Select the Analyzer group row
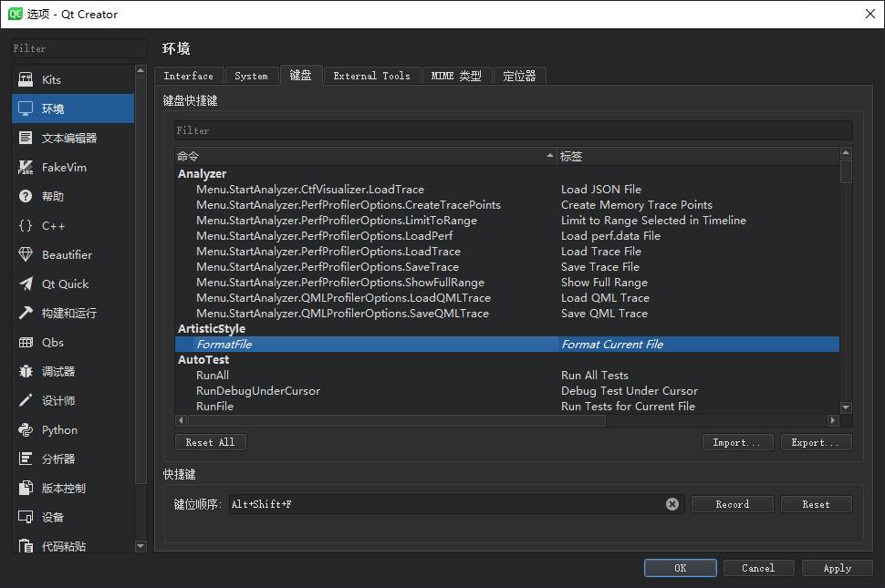The height and width of the screenshot is (588, 885). 507,173
